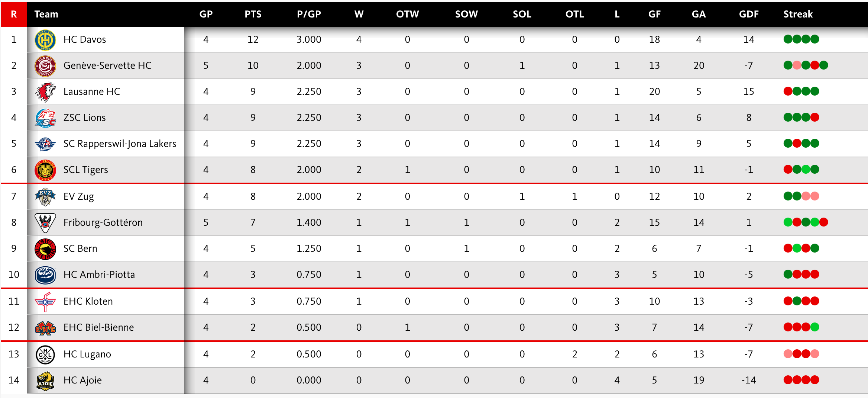Sort by the GDF column header
The height and width of the screenshot is (398, 868).
pos(748,14)
